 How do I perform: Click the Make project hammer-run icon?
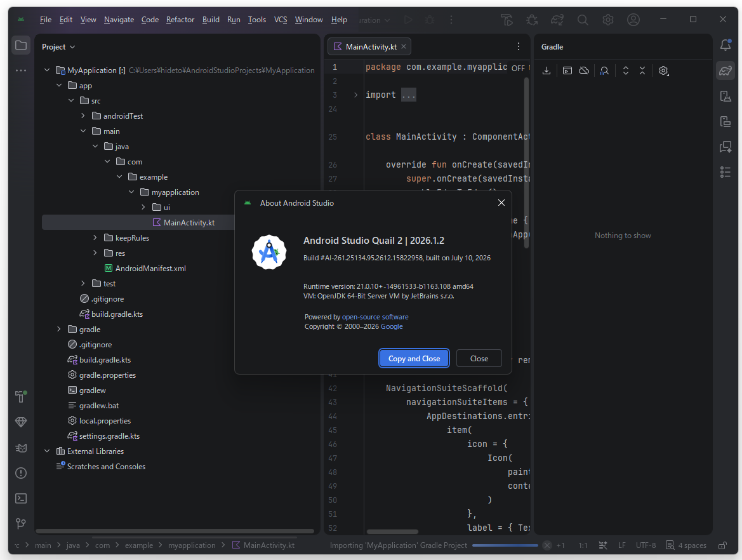tap(507, 20)
